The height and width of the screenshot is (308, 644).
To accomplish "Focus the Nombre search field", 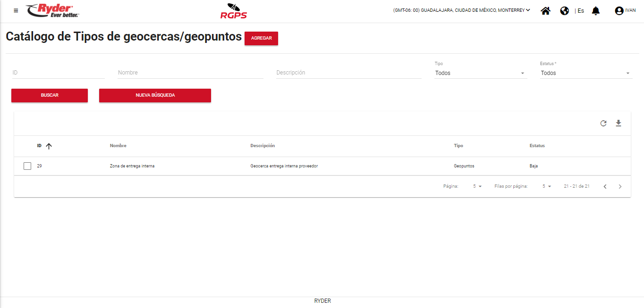I will 190,73.
